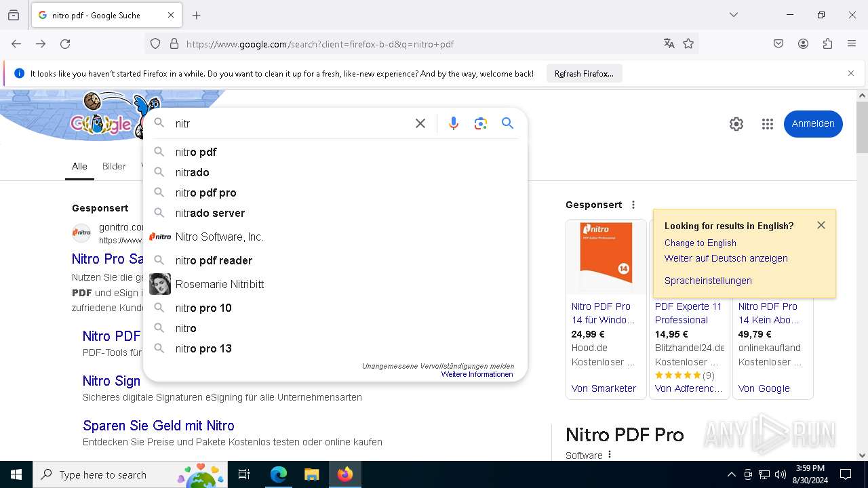Select the 'nitro pdf reader' suggestion
This screenshot has height=488, width=868.
coord(335,260)
